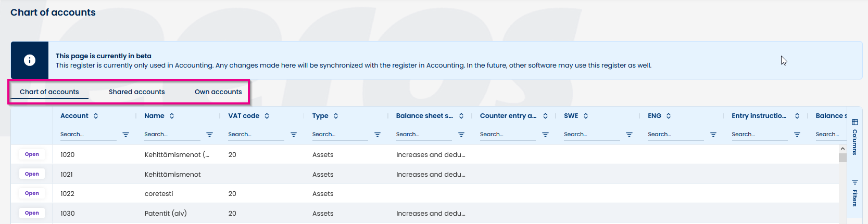Open the Type column filter icon
Screen dimensions: 868x224
378,135
